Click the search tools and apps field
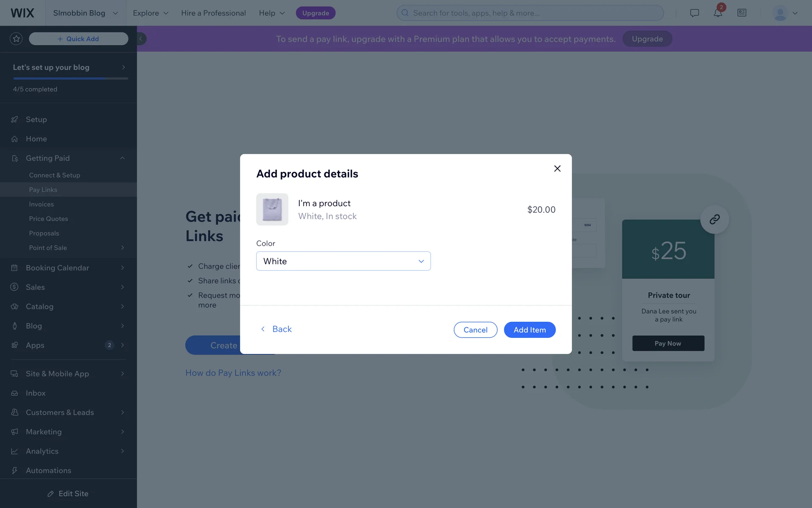The height and width of the screenshot is (508, 812). (x=530, y=13)
